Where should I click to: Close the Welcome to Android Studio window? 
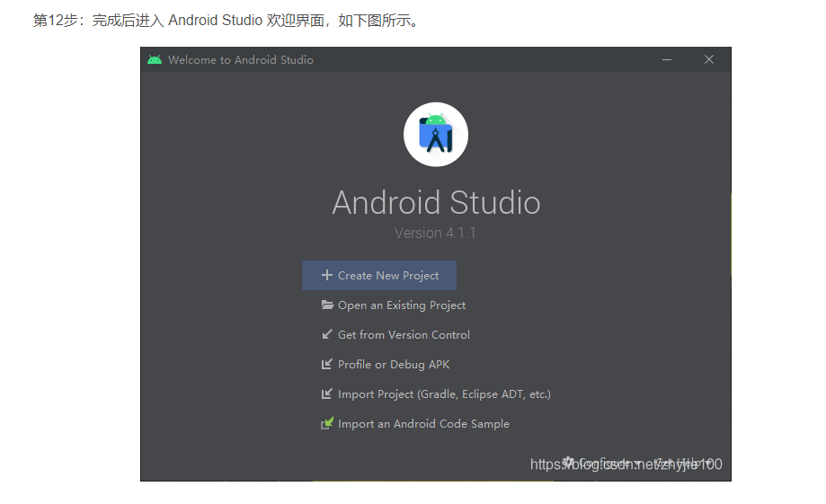[x=709, y=59]
